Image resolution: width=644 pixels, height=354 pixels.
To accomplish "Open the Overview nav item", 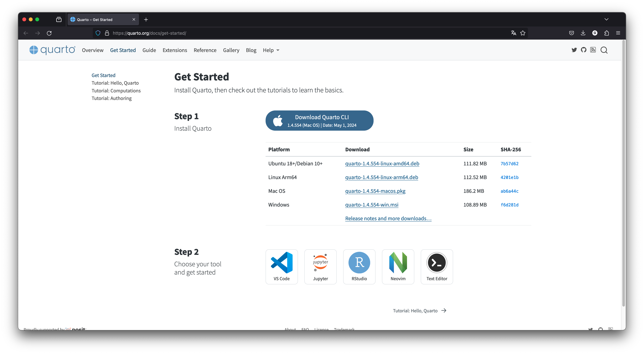I will tap(92, 50).
